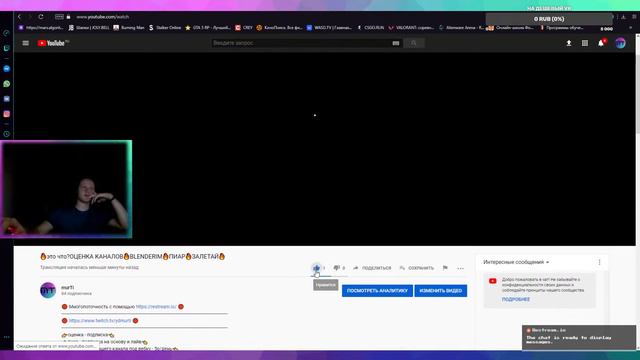
Task: Open the YouTube upload video icon
Action: click(x=569, y=43)
